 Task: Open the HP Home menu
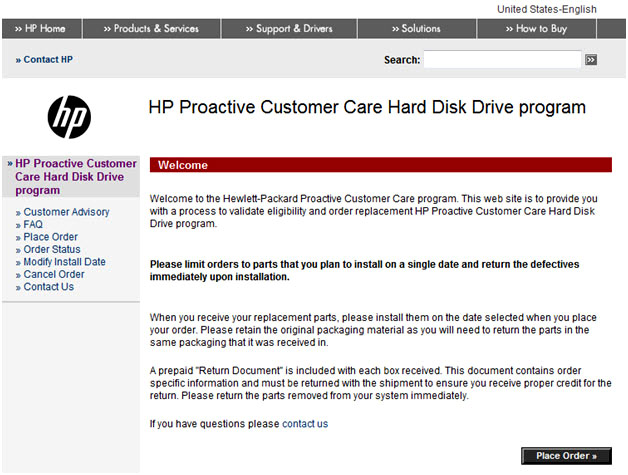[41, 29]
